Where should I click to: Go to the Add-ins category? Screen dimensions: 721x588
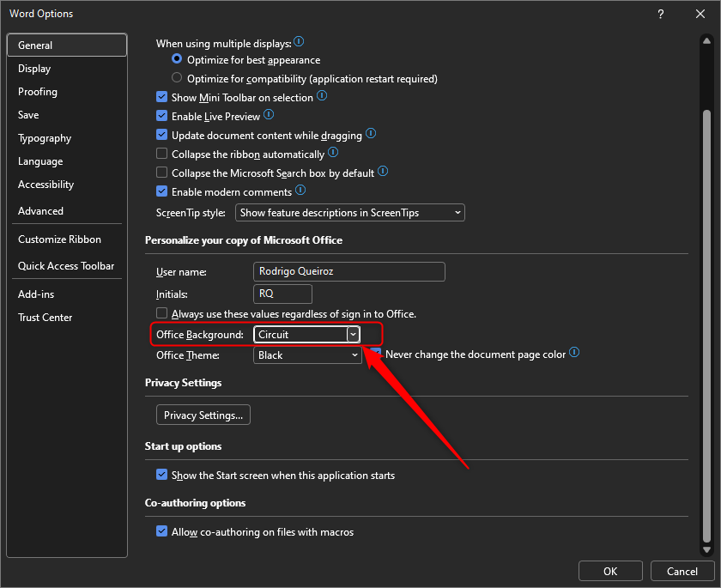pyautogui.click(x=67, y=294)
